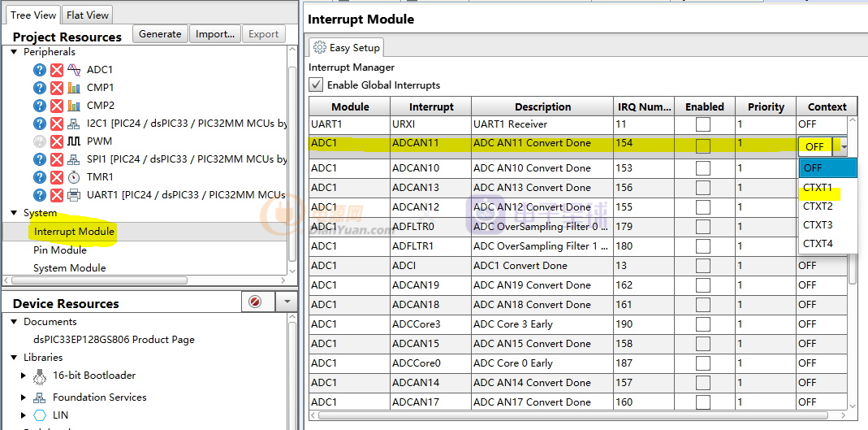Collapse the Peripherals tree node
This screenshot has width=868, height=430.
pyautogui.click(x=15, y=52)
